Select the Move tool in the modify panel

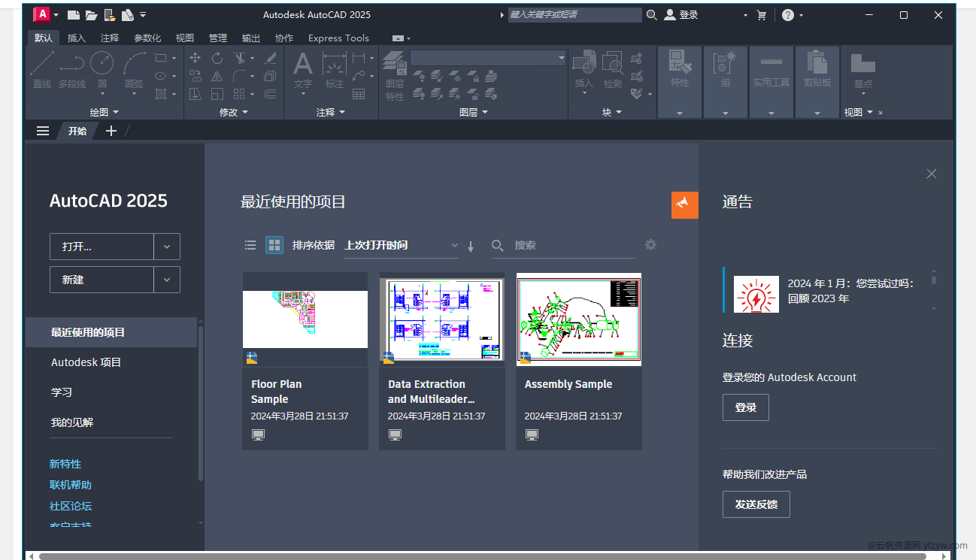point(195,58)
